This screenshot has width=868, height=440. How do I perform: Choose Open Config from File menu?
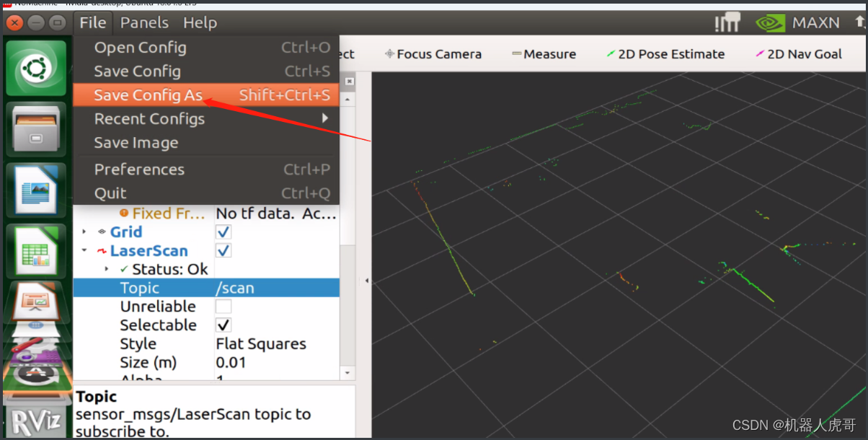pyautogui.click(x=206, y=48)
